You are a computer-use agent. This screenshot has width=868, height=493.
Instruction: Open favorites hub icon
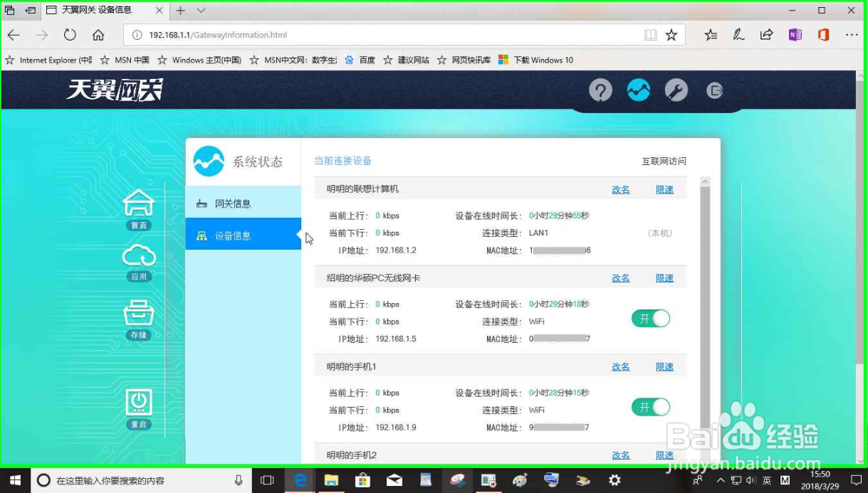711,35
